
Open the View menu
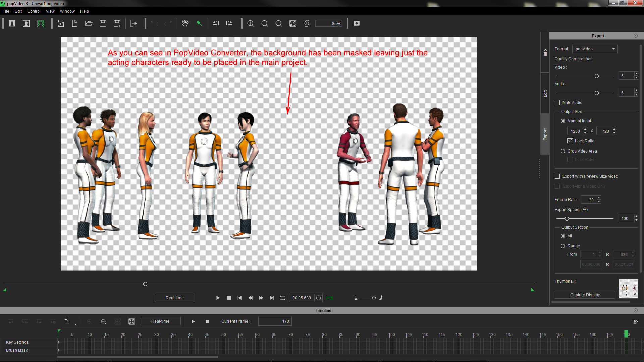[x=50, y=11]
